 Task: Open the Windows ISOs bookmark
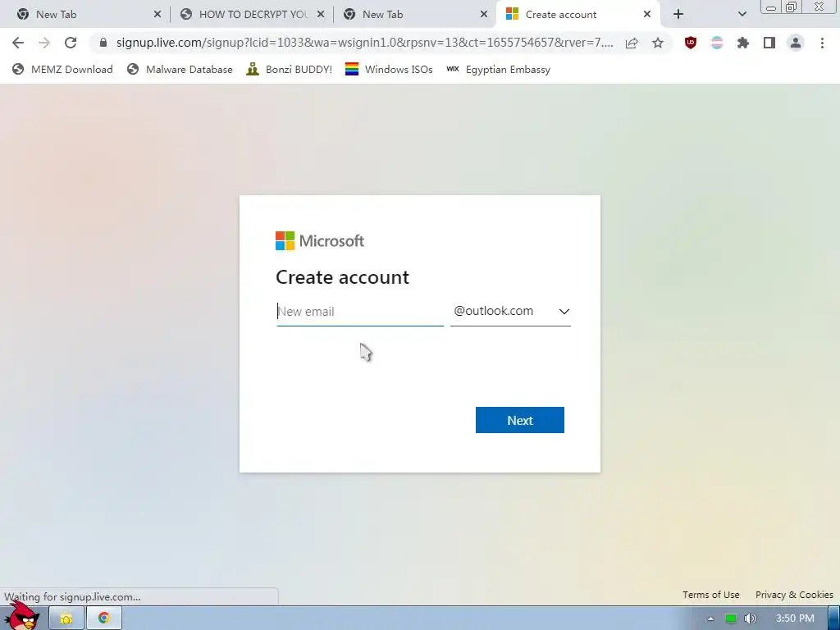(x=389, y=69)
